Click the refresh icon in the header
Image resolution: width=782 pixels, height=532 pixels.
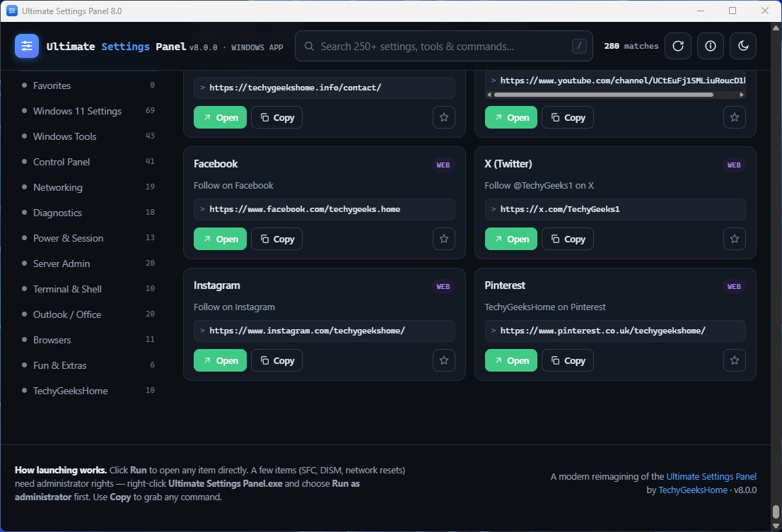678,46
